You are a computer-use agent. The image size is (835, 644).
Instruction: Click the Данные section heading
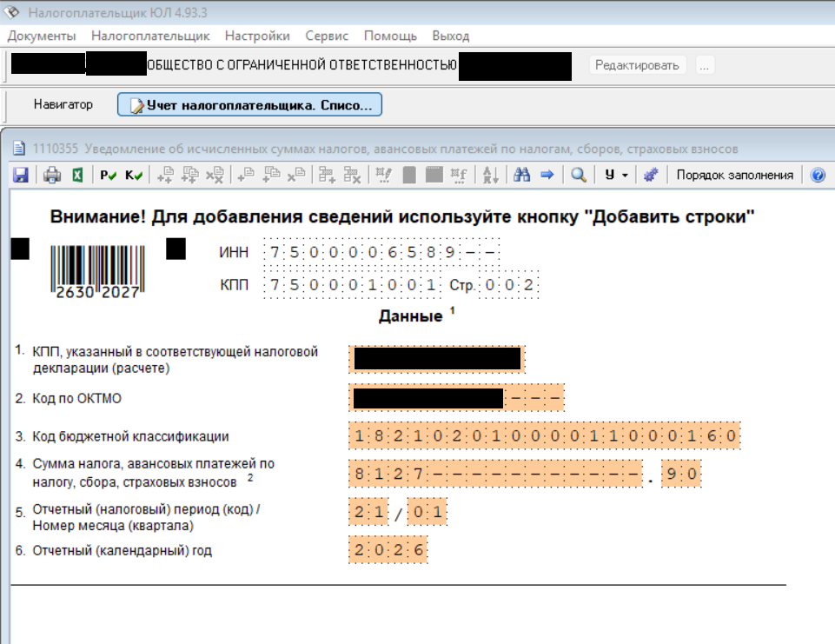click(x=411, y=316)
